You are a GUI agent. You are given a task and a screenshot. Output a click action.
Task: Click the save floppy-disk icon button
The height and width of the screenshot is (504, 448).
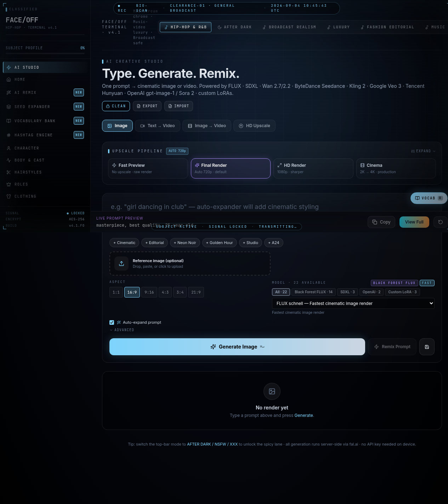(x=427, y=347)
